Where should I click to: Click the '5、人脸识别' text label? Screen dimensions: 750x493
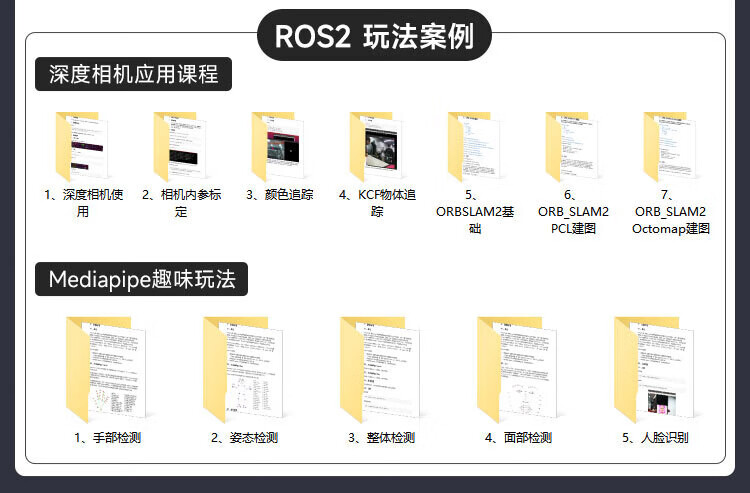pos(655,438)
